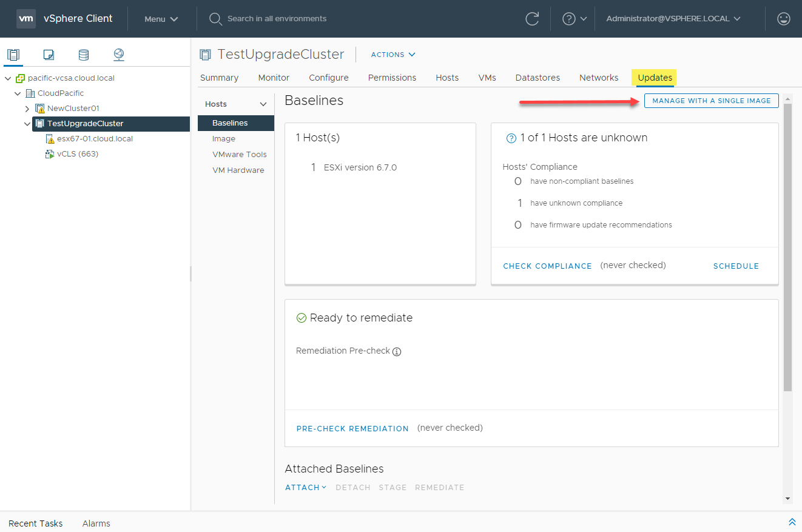Click the vertical scrollbar down arrow

[787, 499]
